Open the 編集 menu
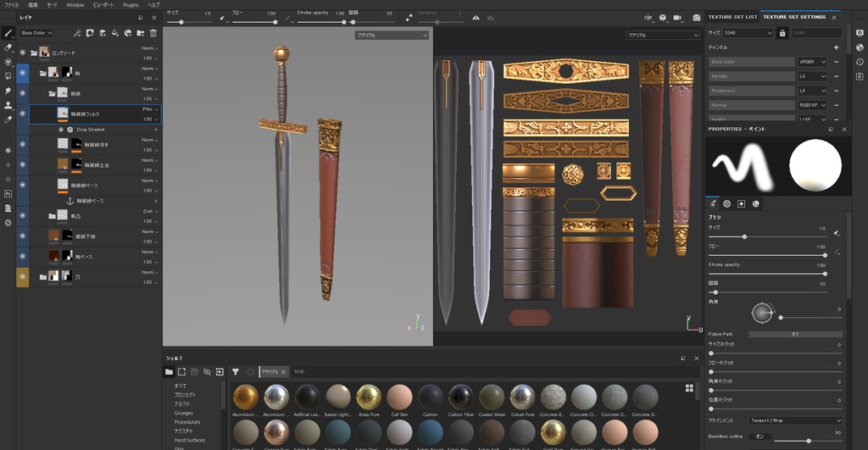Viewport: 868px width, 450px height. [x=33, y=4]
